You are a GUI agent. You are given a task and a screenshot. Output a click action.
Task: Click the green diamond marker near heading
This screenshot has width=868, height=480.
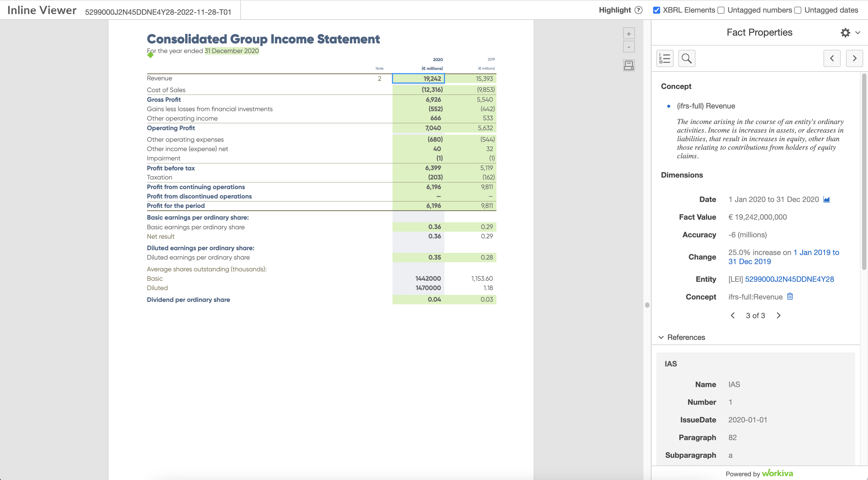click(150, 55)
